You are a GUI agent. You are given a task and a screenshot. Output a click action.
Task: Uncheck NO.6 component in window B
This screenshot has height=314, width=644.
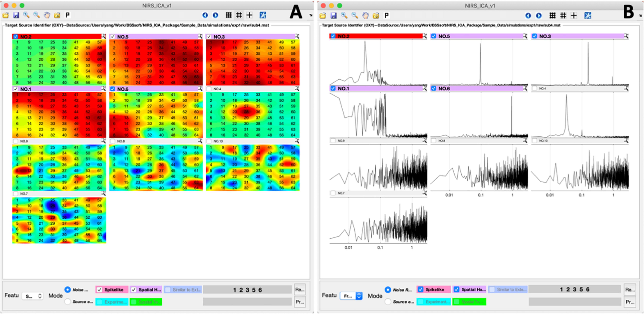[x=434, y=88]
